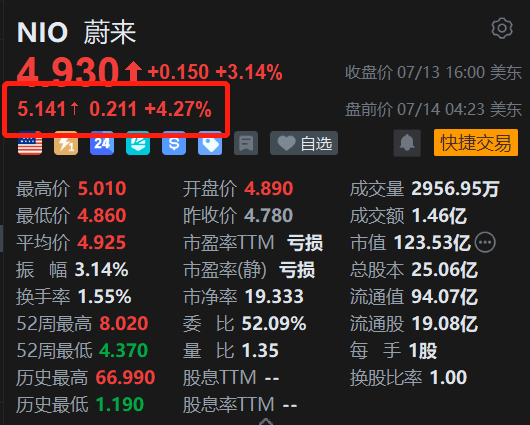
Task: Click 成交量 value 2956.95万
Action: (x=455, y=189)
